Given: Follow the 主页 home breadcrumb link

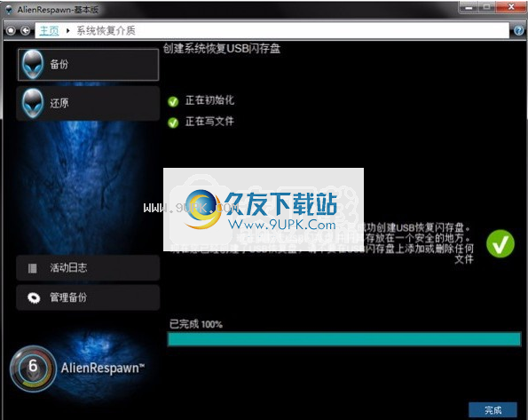Looking at the screenshot, I should [x=49, y=31].
